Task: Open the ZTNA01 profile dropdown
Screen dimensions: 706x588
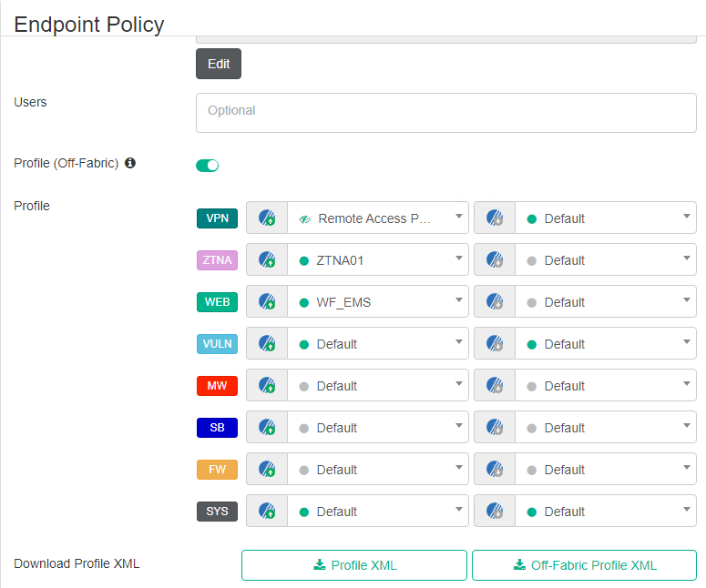Action: click(x=378, y=259)
